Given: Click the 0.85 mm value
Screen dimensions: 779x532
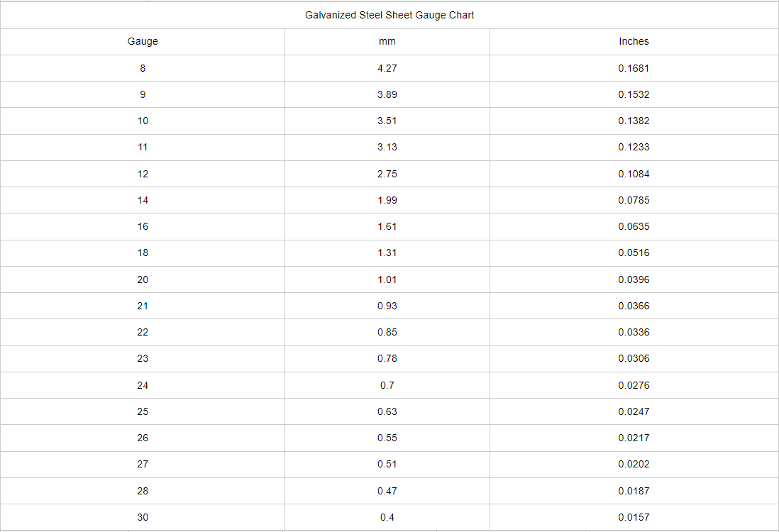Looking at the screenshot, I should point(387,332).
